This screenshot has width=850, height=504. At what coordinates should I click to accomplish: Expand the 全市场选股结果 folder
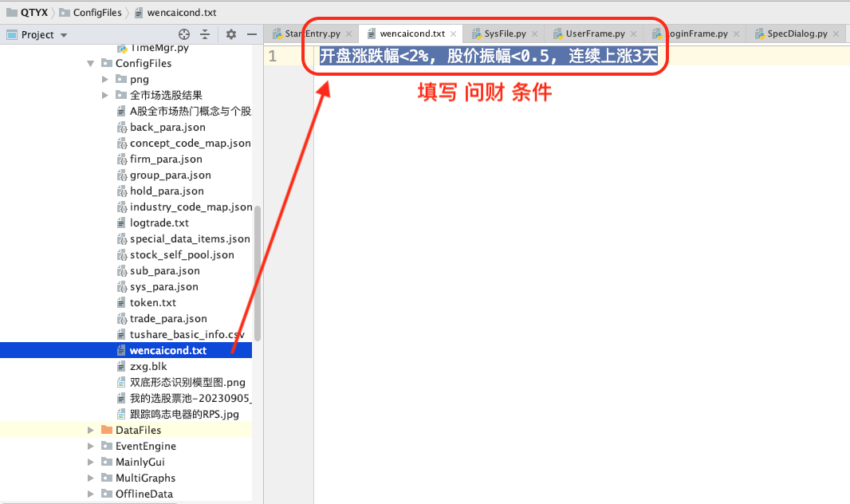(x=104, y=96)
